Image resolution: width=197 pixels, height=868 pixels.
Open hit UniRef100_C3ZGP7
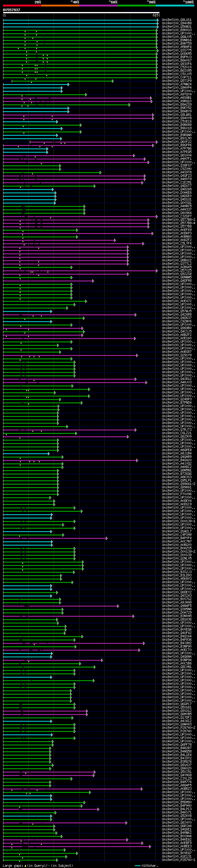(177, 216)
